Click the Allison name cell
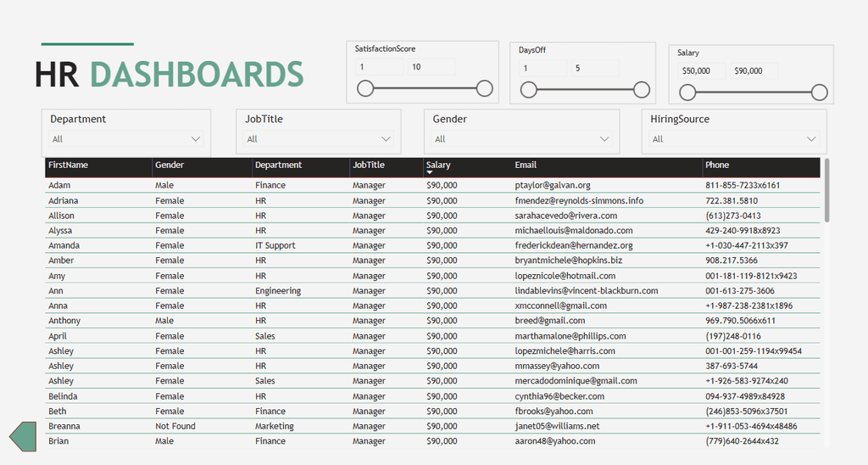Viewport: 868px width, 465px height. [61, 216]
